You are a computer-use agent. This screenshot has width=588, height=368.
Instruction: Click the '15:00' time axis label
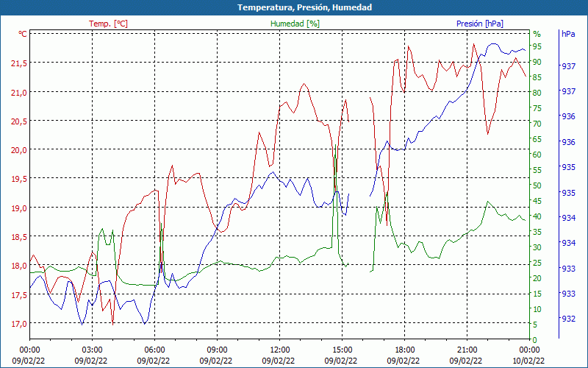[343, 350]
